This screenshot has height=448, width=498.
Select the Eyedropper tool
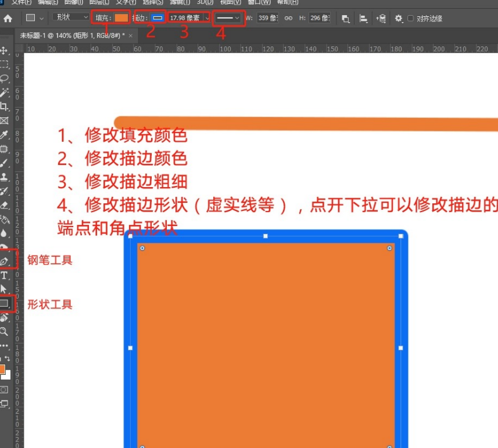(4, 135)
